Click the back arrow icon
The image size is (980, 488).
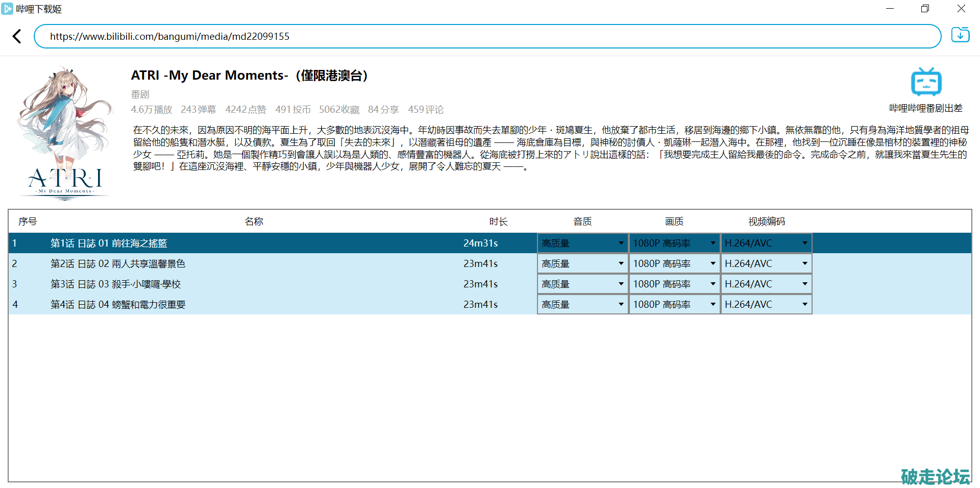(x=17, y=36)
